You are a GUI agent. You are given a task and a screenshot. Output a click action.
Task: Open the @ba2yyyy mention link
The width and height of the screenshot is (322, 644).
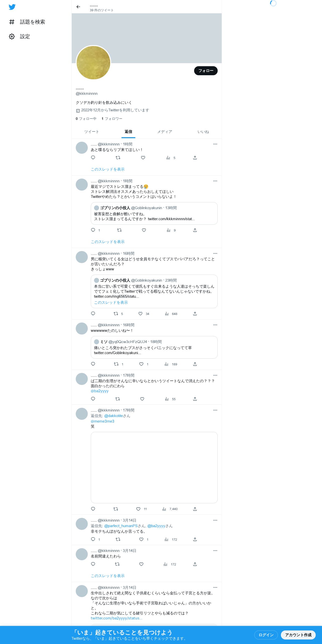pyautogui.click(x=100, y=391)
